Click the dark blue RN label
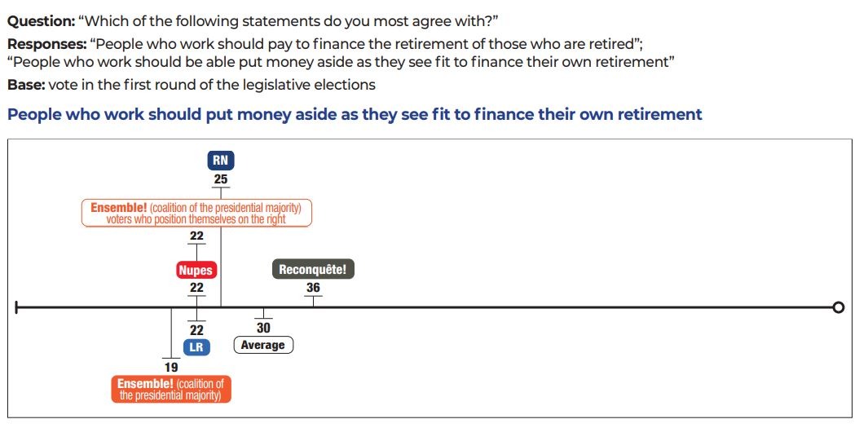Viewport: 868px width, 428px height. click(x=220, y=161)
